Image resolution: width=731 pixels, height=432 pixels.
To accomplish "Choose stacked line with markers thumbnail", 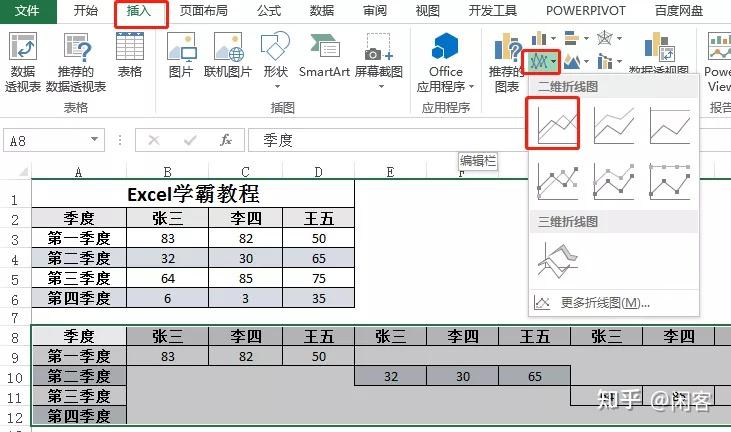I will [613, 181].
